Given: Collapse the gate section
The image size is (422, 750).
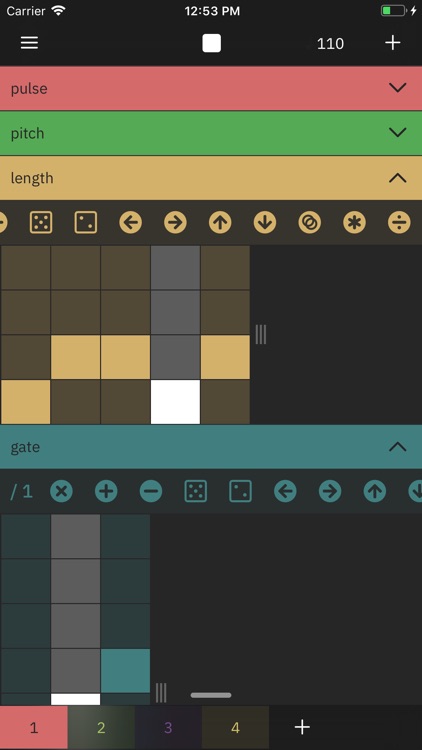Looking at the screenshot, I should tap(211, 447).
